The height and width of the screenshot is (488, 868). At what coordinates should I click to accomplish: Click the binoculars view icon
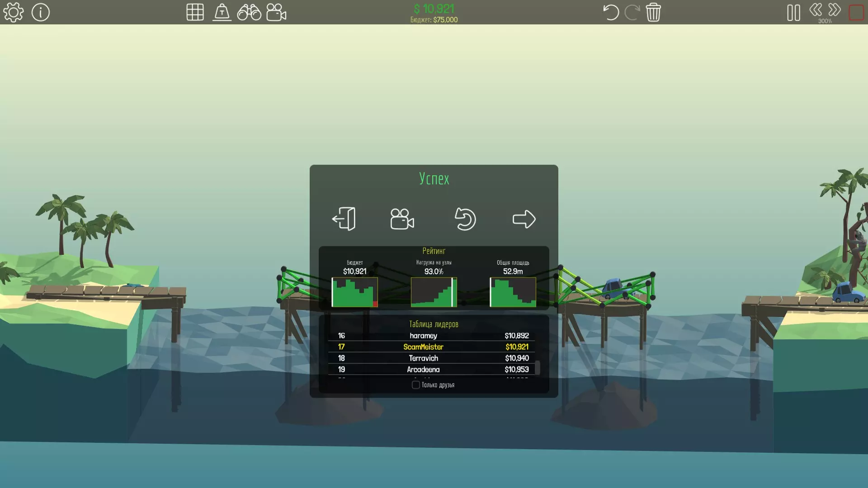(x=249, y=12)
